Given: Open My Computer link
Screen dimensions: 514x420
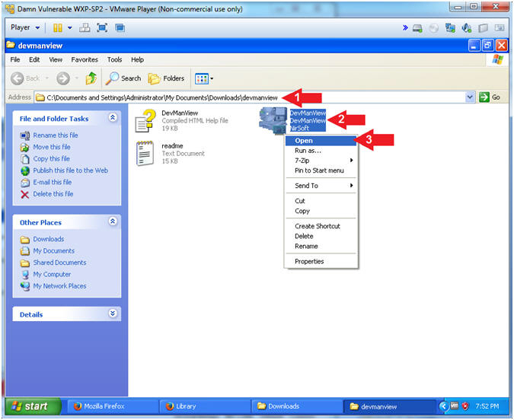Looking at the screenshot, I should [52, 274].
